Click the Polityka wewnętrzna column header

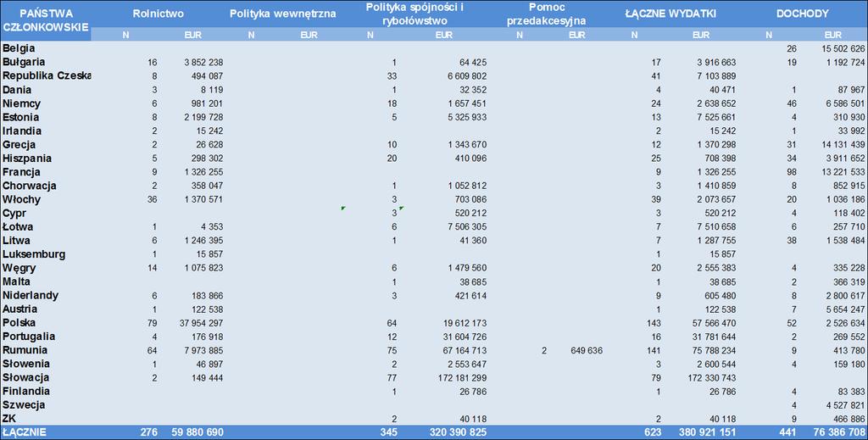pyautogui.click(x=282, y=14)
